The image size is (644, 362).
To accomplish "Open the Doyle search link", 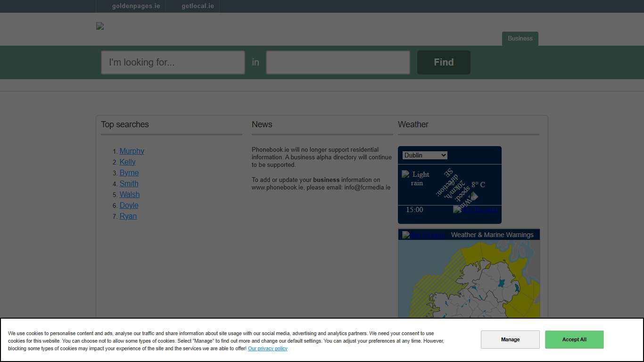I will coord(128,205).
